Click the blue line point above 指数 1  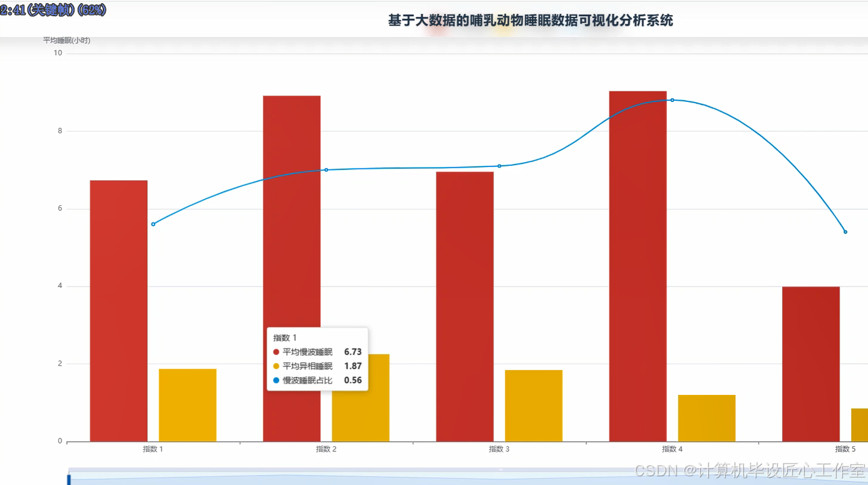pyautogui.click(x=153, y=224)
